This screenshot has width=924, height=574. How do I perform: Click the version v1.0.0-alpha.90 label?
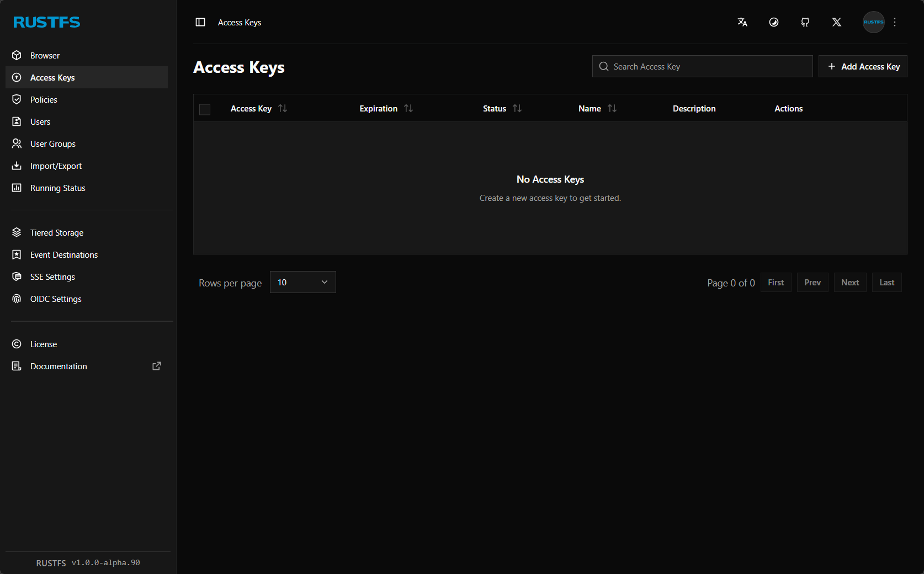point(106,562)
